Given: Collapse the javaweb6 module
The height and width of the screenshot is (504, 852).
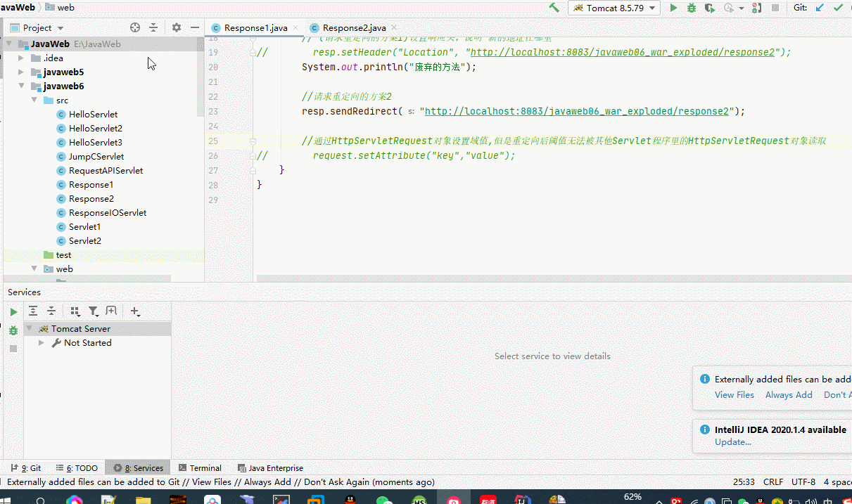Looking at the screenshot, I should 21,86.
